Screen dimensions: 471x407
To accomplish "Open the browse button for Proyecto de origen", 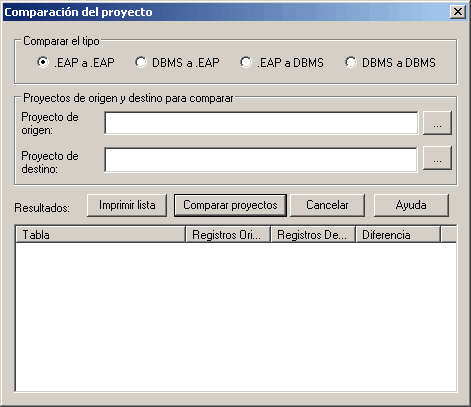I will click(437, 123).
